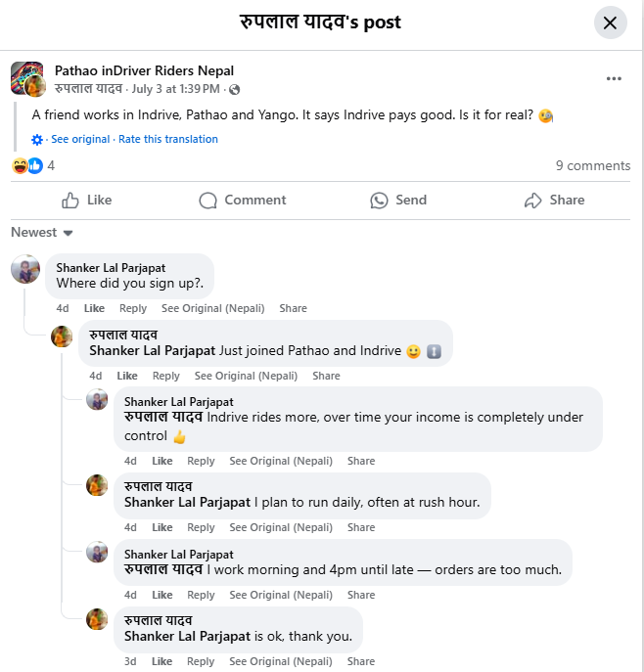Screen dimensions: 644x672
Task: Click the translation settings gear icon
Action: point(37,140)
